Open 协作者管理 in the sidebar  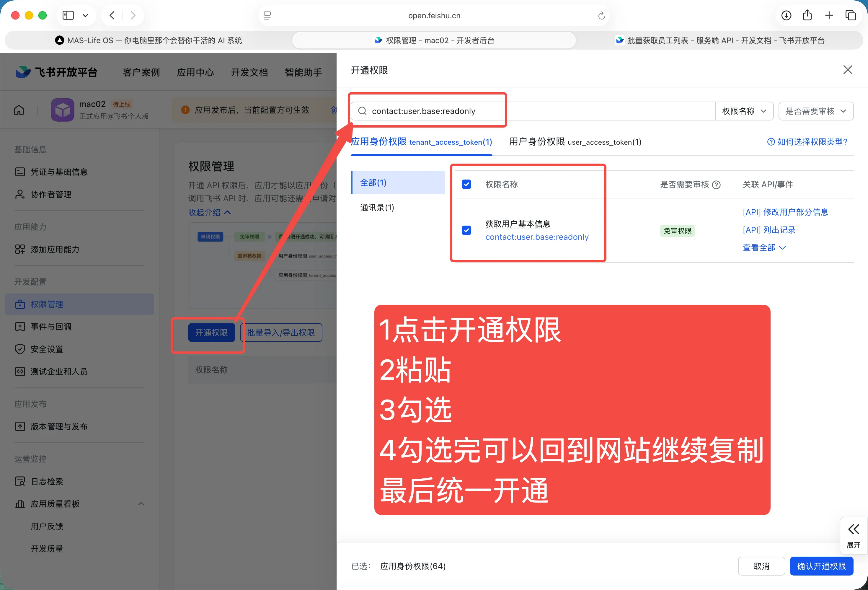click(79, 194)
